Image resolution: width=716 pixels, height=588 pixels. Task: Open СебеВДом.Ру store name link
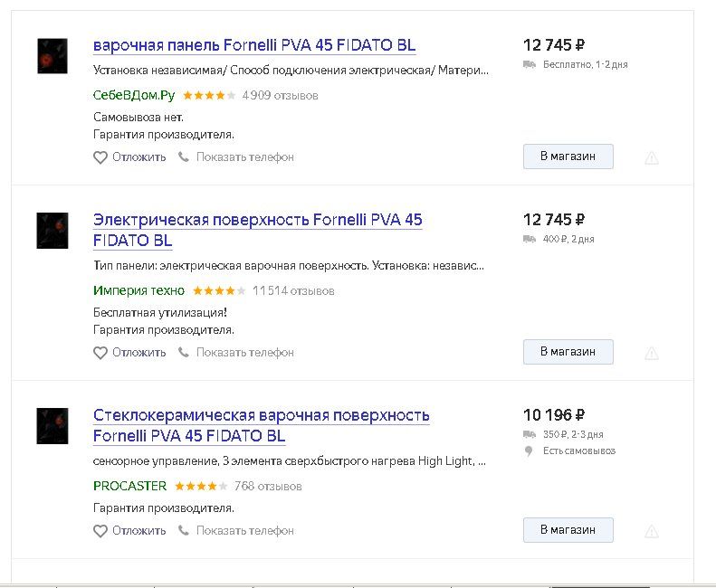coord(134,95)
